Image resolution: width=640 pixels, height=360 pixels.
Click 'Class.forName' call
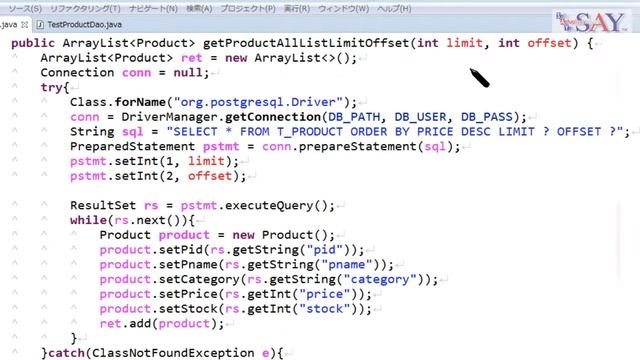117,102
